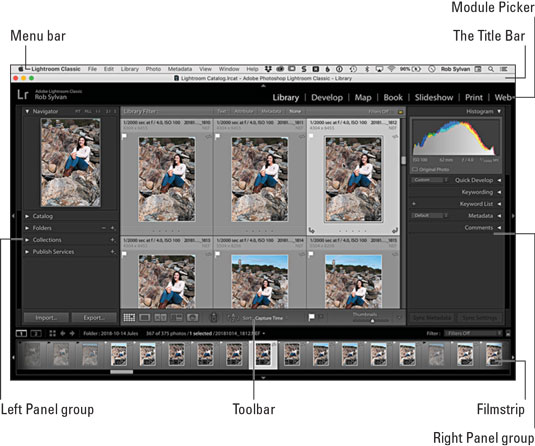Expand the Keywording panel
535x446 pixels.
499,192
